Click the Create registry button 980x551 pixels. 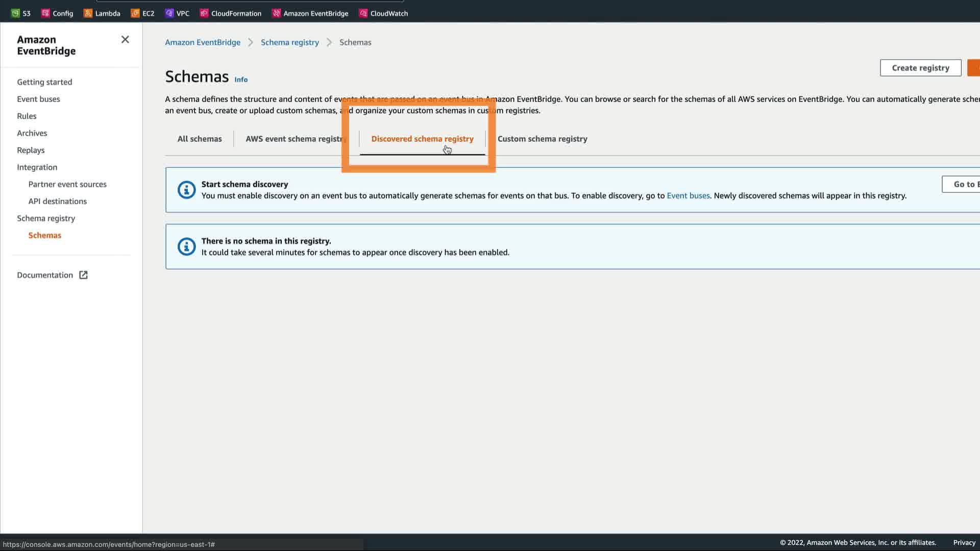(x=920, y=68)
